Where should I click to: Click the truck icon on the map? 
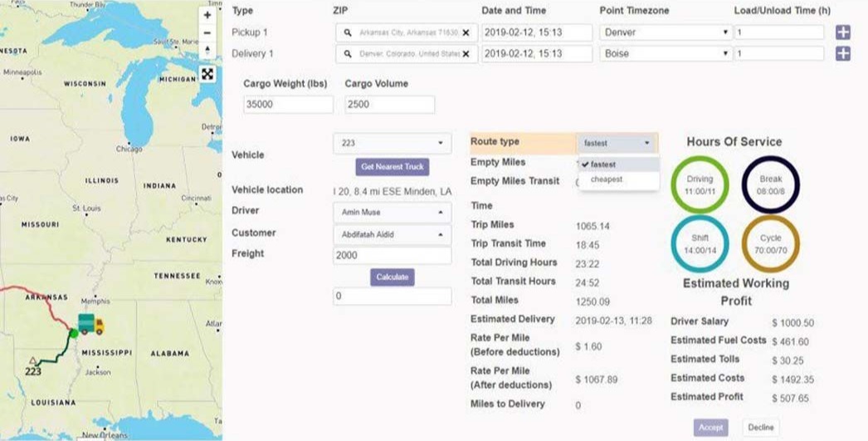(90, 323)
